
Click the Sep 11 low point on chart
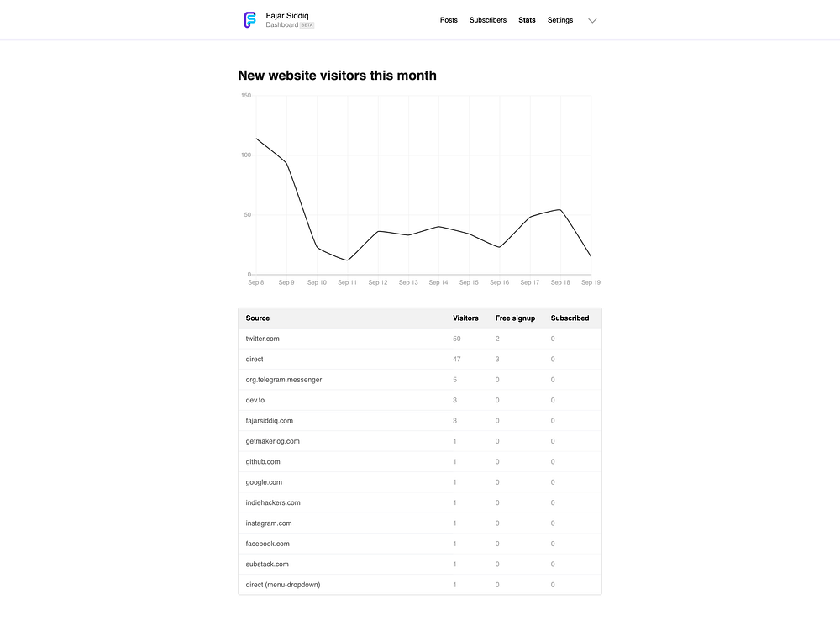347,260
